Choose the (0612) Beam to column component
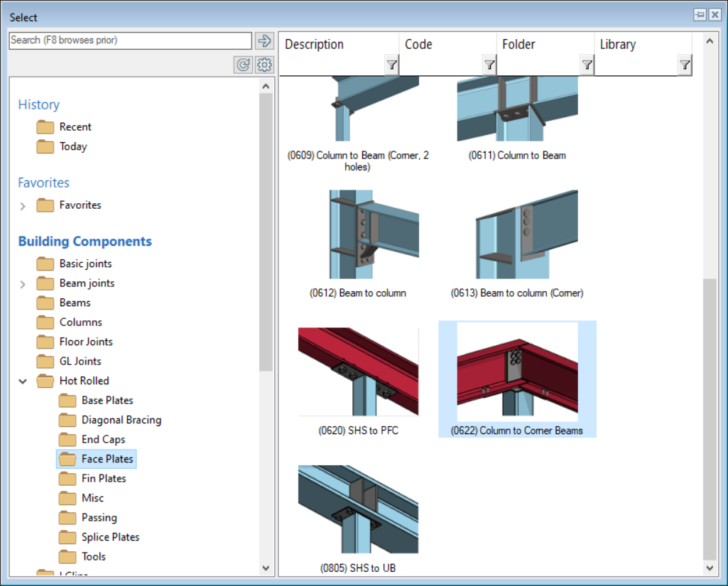Viewport: 728px width, 586px height. tap(358, 235)
